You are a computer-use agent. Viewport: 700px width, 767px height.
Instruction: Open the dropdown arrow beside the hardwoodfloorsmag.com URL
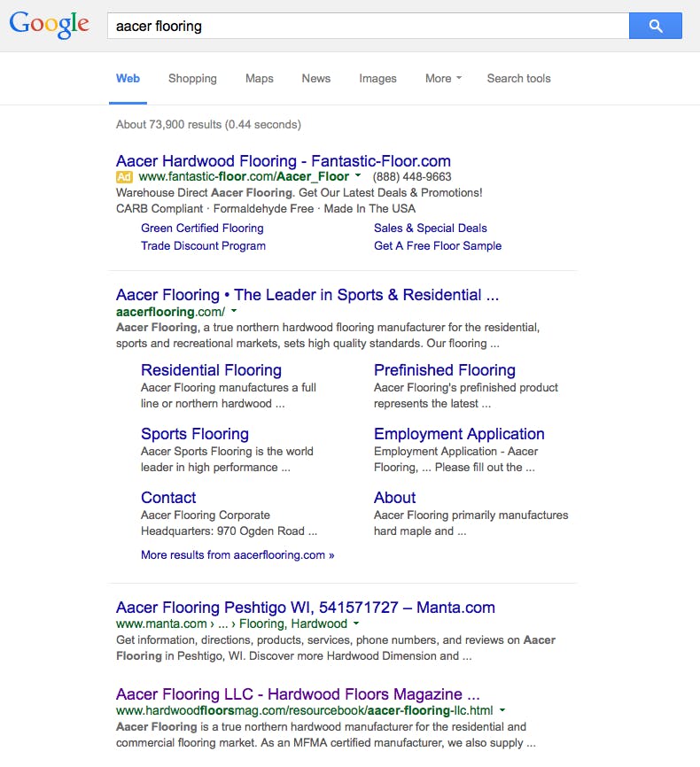(502, 709)
